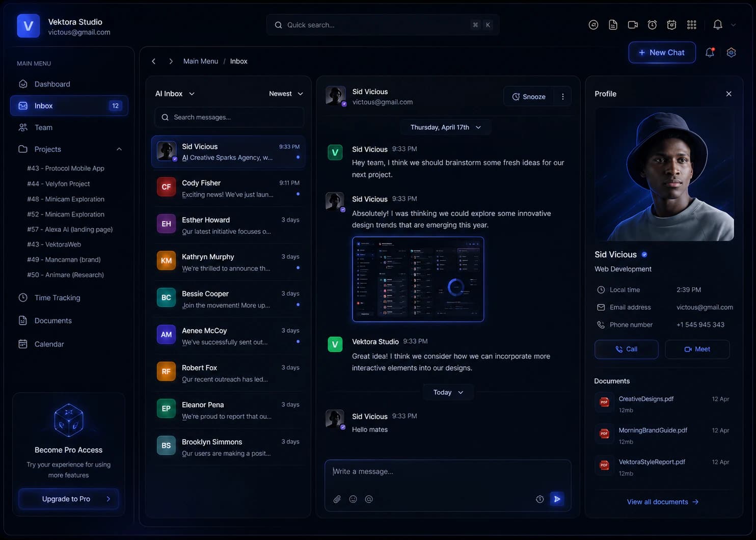Screen dimensions: 756x540
Task: Click the Pro Access cube icon
Action: (x=69, y=420)
